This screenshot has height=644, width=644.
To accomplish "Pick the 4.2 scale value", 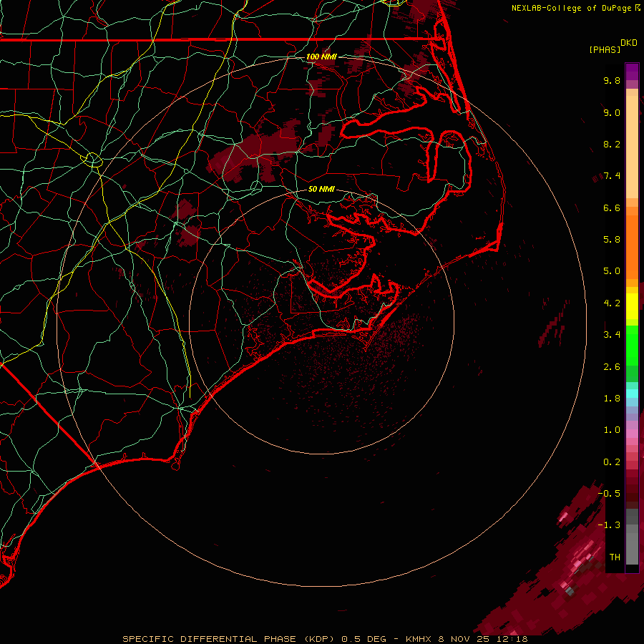I will click(x=612, y=303).
